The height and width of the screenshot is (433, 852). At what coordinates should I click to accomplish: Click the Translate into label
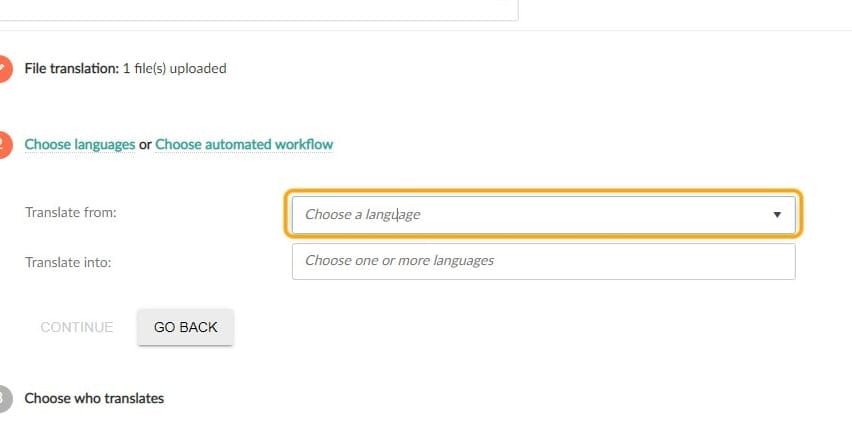point(68,262)
